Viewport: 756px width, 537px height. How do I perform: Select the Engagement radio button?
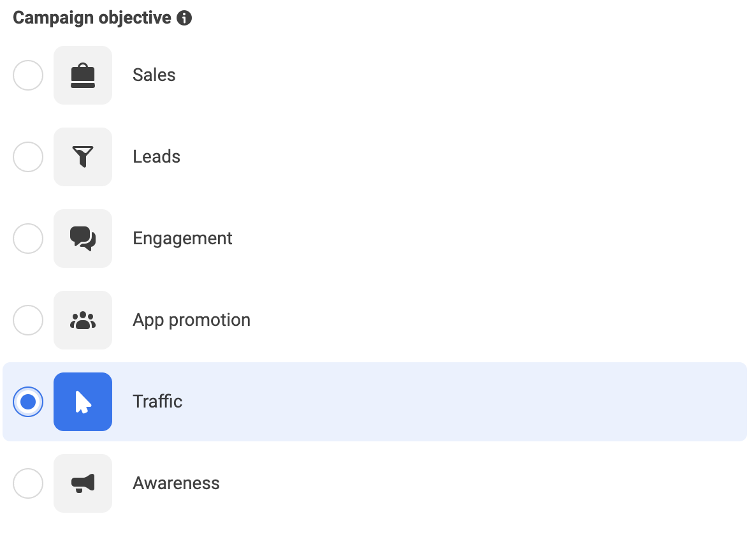click(28, 239)
